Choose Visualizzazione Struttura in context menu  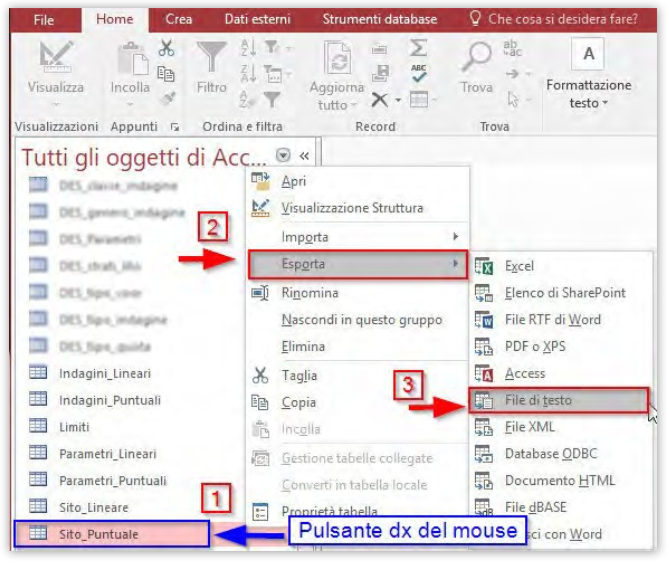click(x=358, y=208)
